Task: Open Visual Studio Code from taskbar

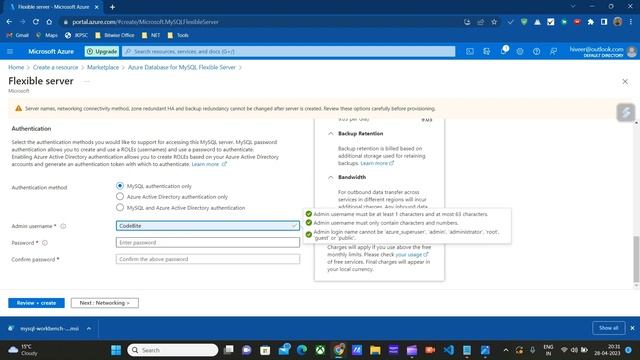Action: coord(449,350)
